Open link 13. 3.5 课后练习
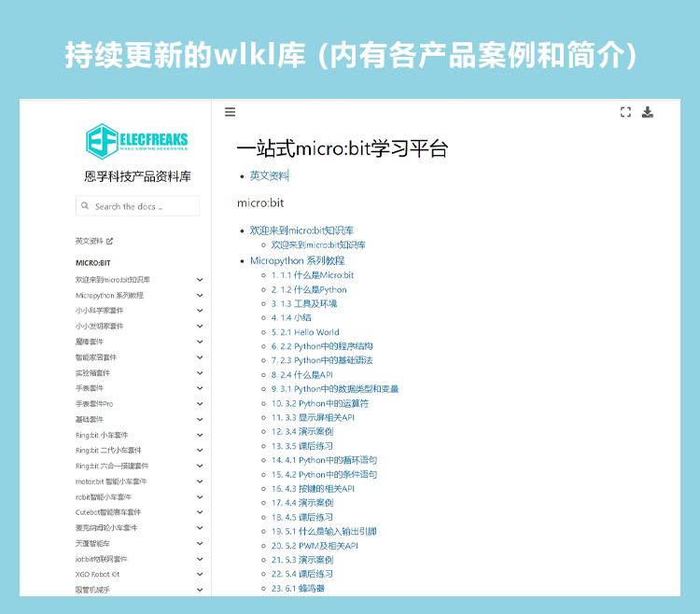The height and width of the screenshot is (614, 700). pyautogui.click(x=302, y=446)
